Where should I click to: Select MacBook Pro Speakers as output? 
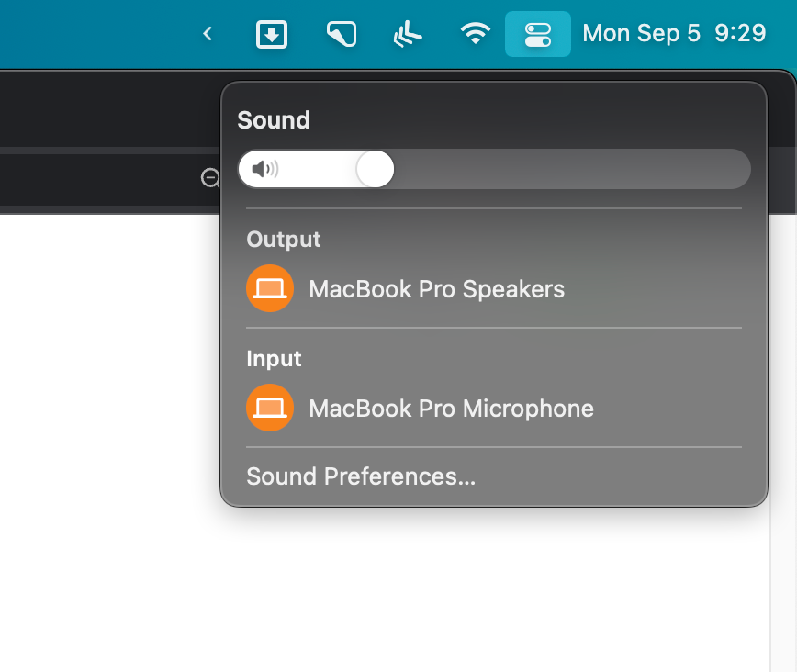pyautogui.click(x=494, y=288)
